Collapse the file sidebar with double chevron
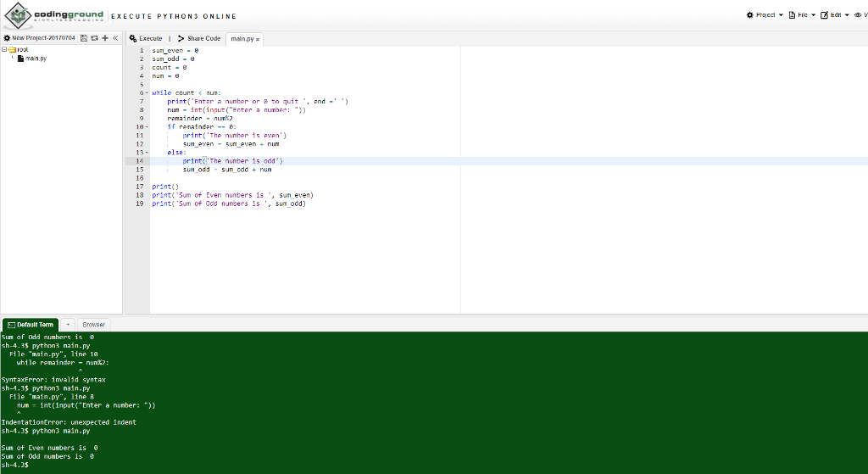This screenshot has height=474, width=868. tap(114, 38)
